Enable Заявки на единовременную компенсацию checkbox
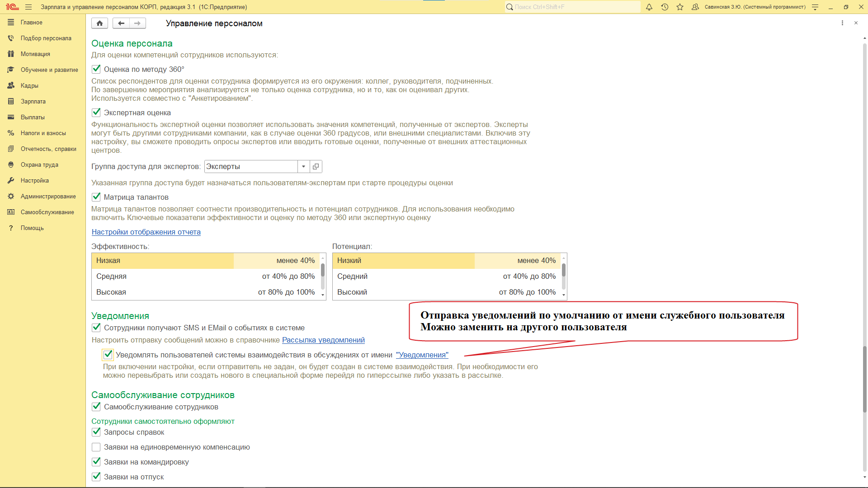 click(96, 447)
